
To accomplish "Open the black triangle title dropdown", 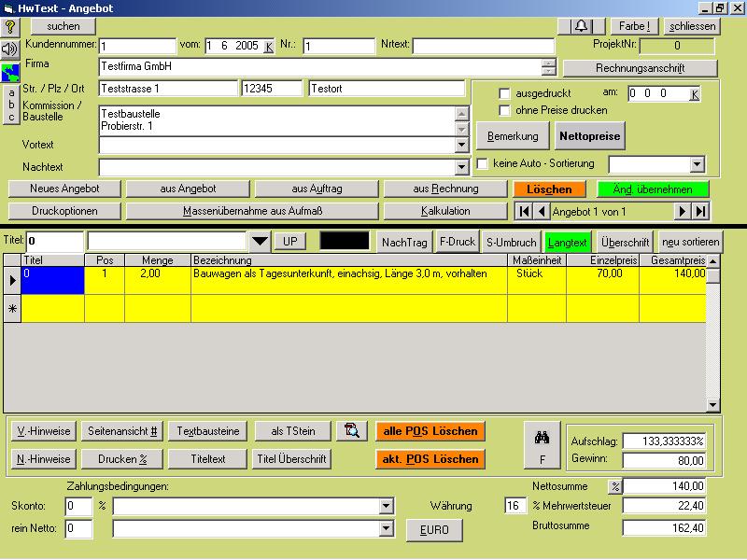I will coord(260,242).
